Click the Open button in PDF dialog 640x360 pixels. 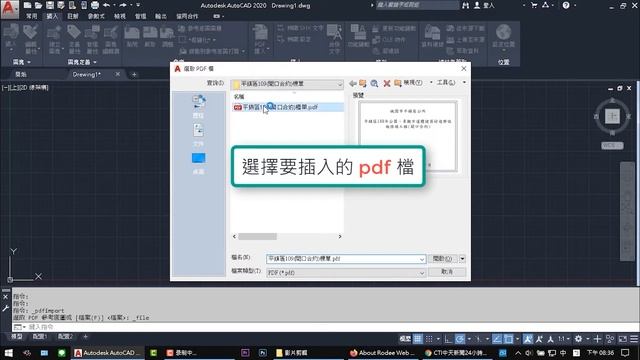point(442,259)
